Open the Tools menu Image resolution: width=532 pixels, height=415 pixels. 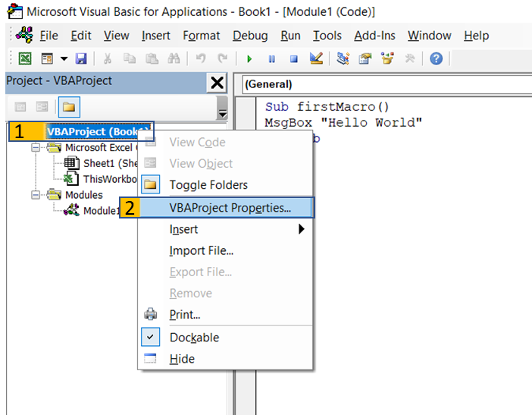click(327, 36)
